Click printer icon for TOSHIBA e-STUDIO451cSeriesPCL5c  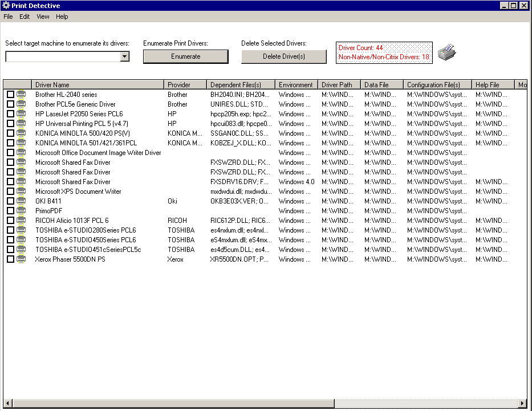[21, 250]
